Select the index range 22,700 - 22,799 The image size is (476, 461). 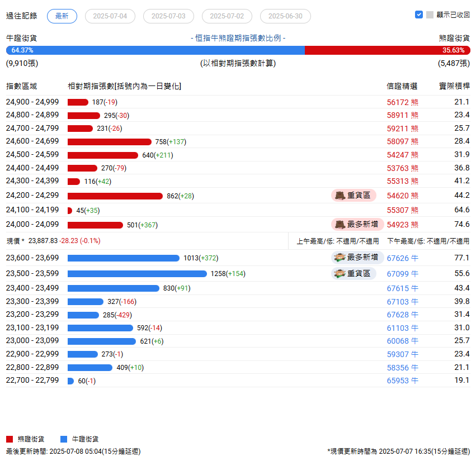(32, 381)
